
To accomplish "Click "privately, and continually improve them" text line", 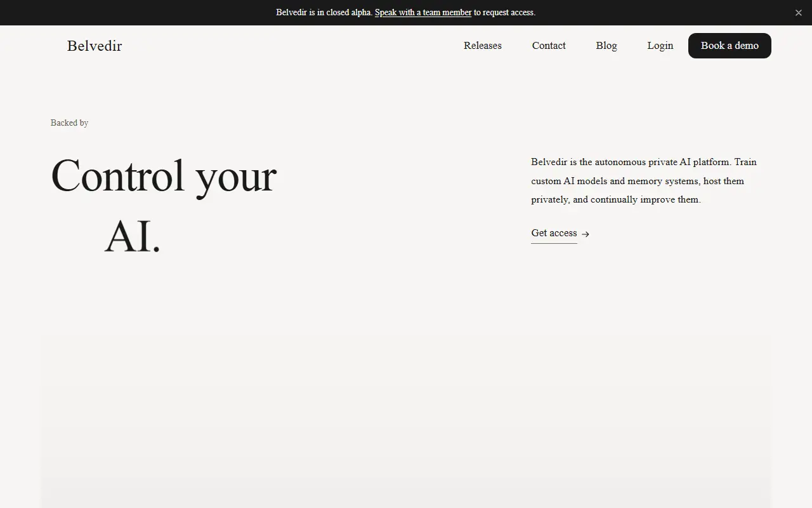I will [616, 199].
